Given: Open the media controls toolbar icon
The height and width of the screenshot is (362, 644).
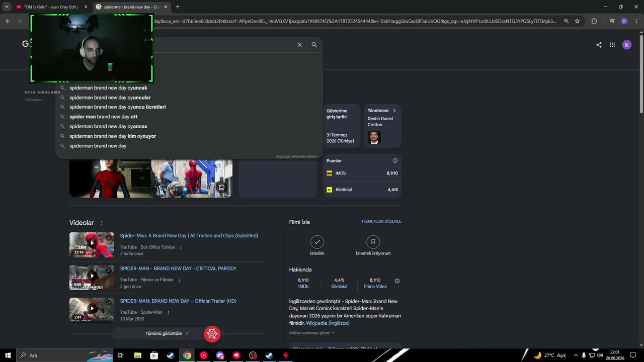Looking at the screenshot, I should coord(612,21).
